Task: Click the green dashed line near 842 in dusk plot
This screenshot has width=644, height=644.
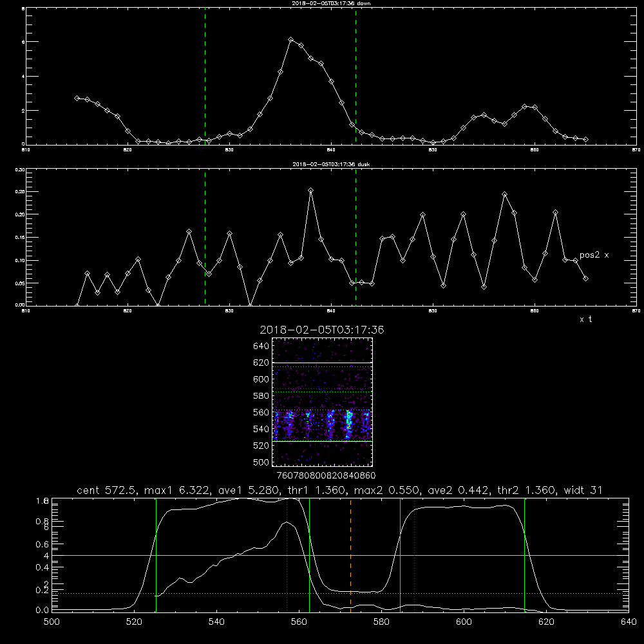Action: [x=355, y=237]
